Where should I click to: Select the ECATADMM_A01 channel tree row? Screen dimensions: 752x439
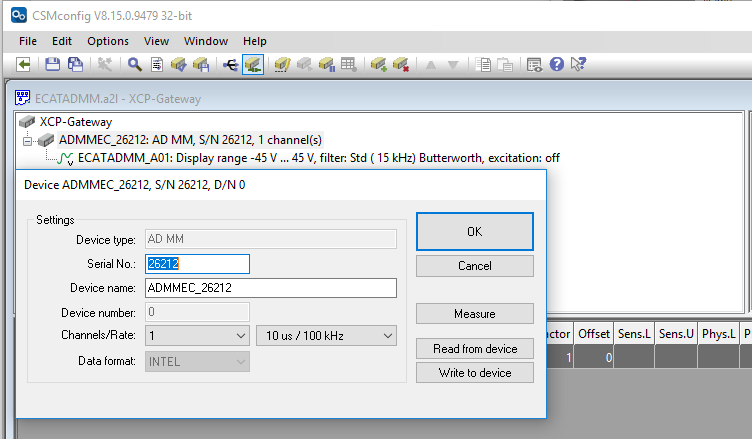[318, 158]
